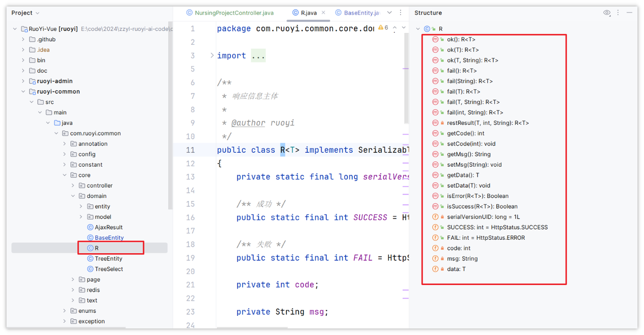The image size is (644, 335).
Task: Select SUCCESS: int = HttpStatus.SUCCESS field
Action: [x=497, y=227]
